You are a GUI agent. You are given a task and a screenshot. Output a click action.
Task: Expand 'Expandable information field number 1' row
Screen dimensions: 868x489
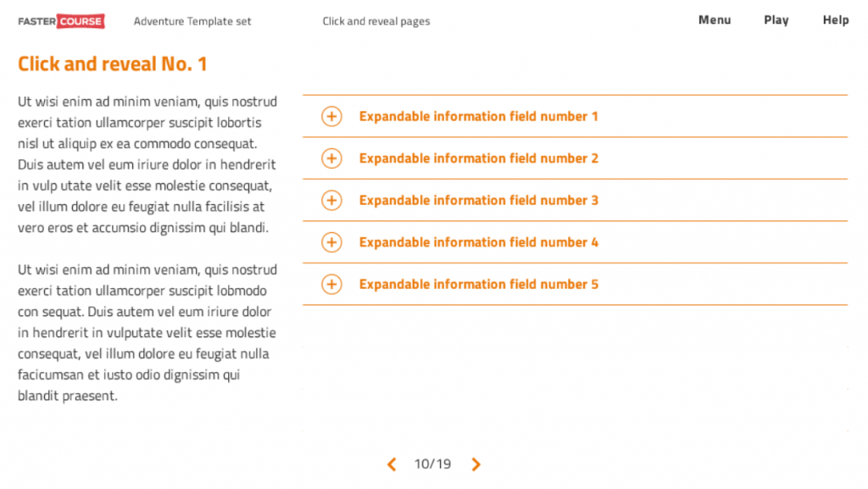(575, 116)
